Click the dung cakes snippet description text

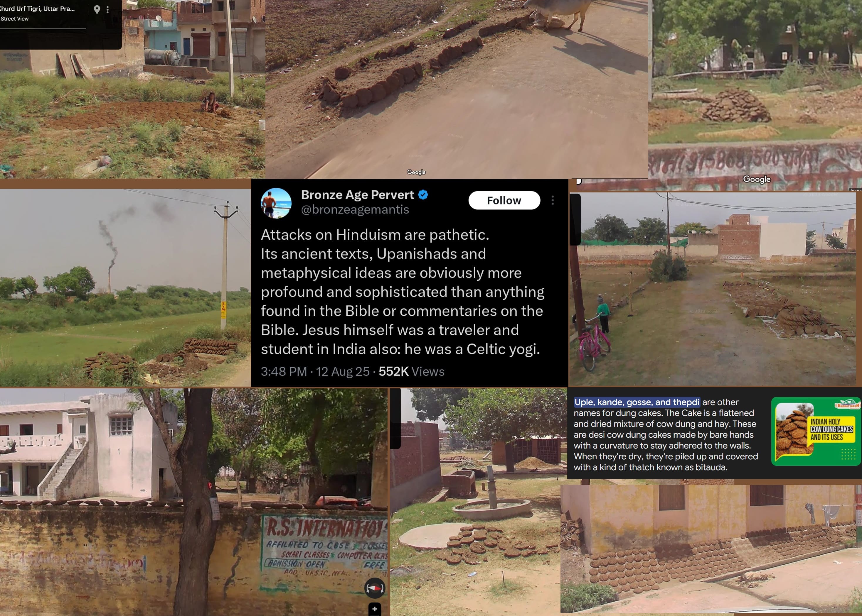[666, 435]
